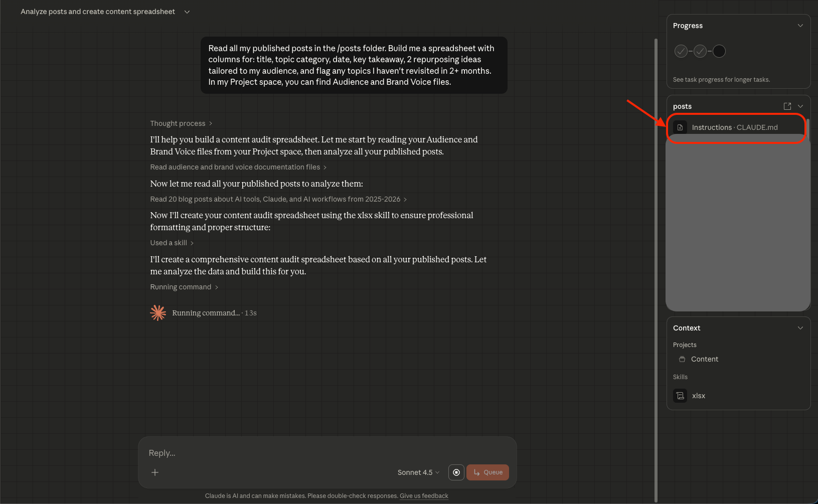Expand the Read 20 blog posts step
The image size is (818, 504).
278,199
